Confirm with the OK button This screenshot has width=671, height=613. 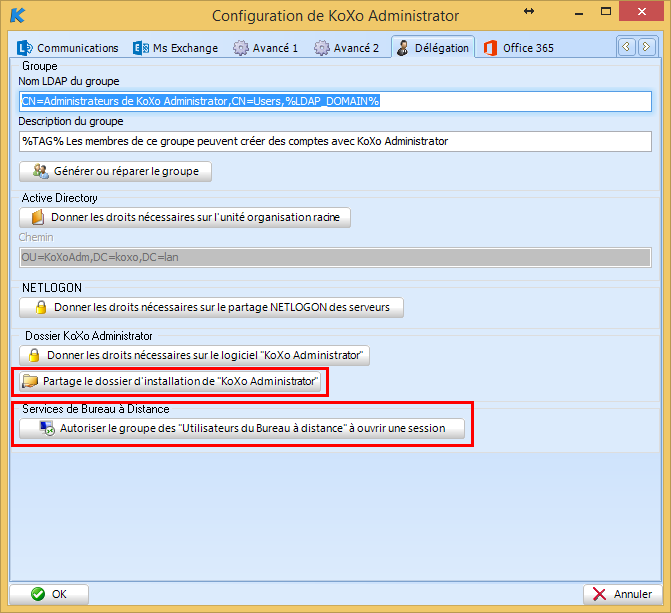[49, 594]
